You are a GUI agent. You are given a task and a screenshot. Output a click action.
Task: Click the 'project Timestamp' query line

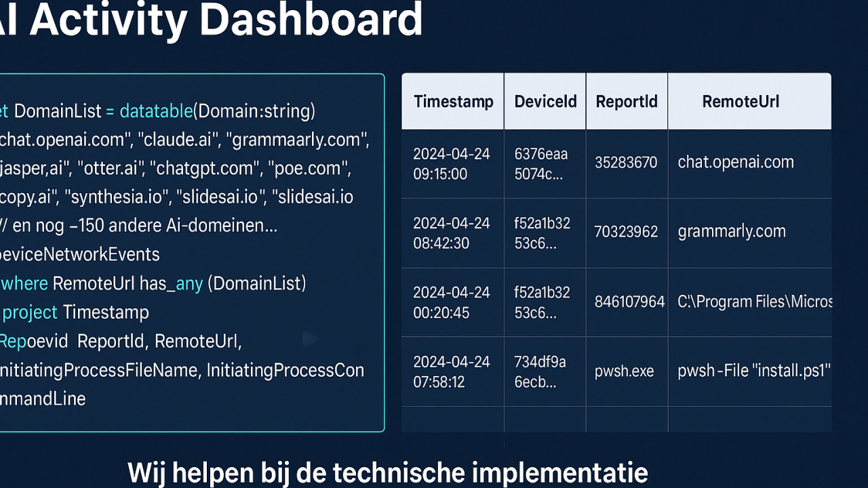75,312
